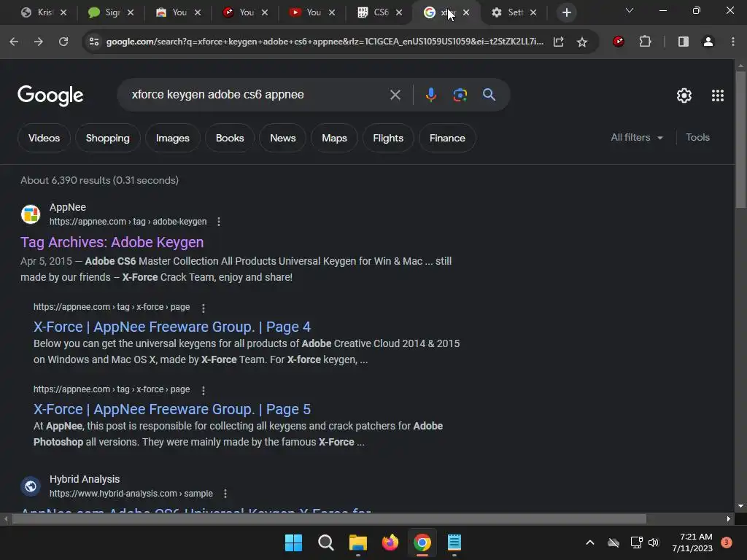Open Windows Start menu
747x560 pixels.
(x=293, y=542)
